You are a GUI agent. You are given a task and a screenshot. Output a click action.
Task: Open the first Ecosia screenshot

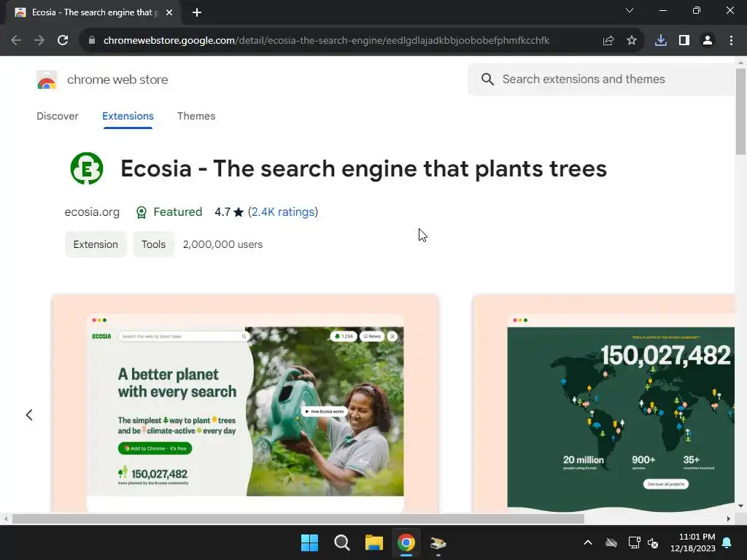pyautogui.click(x=245, y=403)
